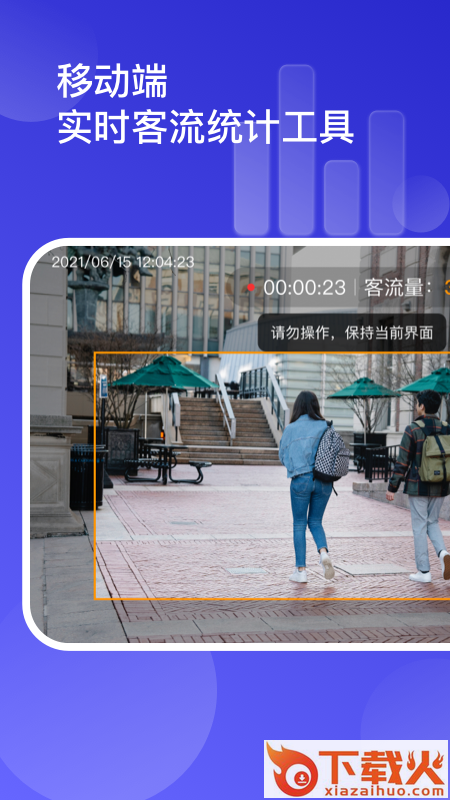
Task: Click the 移动端 heading text
Action: pos(112,81)
